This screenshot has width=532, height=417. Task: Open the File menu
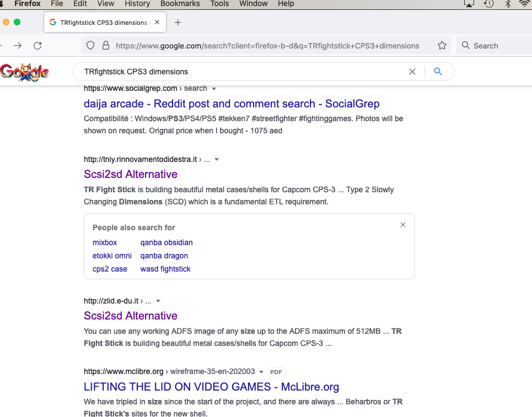pyautogui.click(x=57, y=4)
